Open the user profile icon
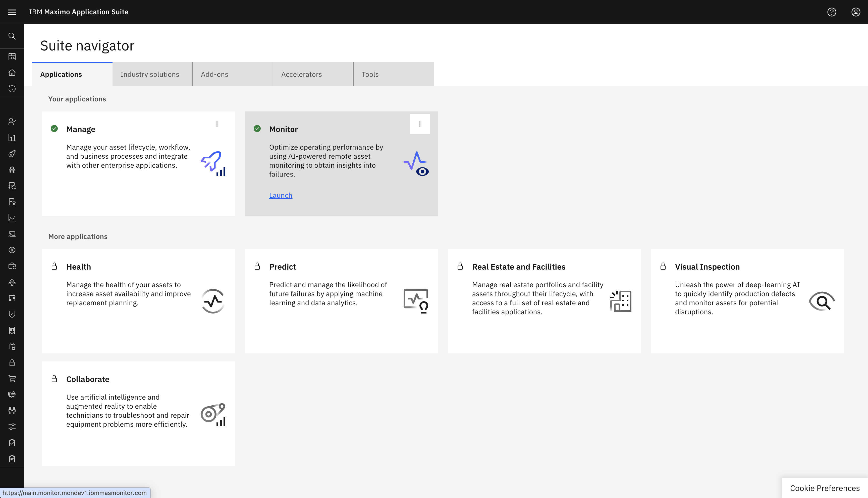The height and width of the screenshot is (498, 868). (856, 12)
